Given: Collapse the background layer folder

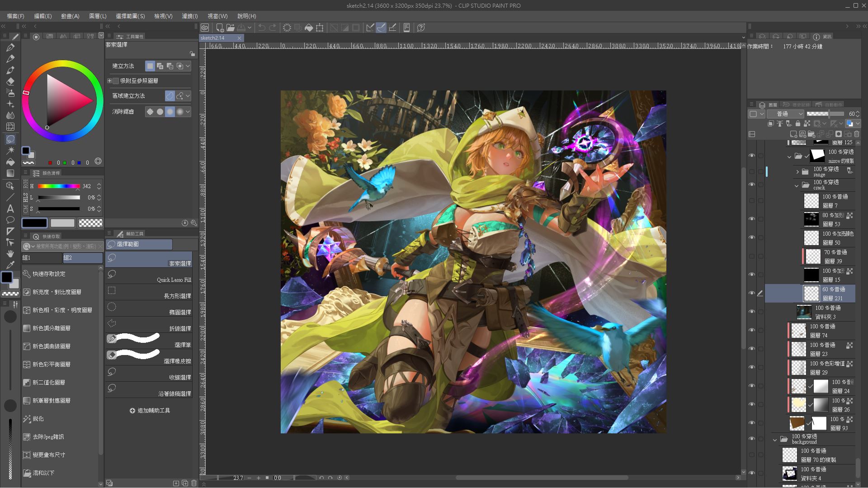Looking at the screenshot, I should pyautogui.click(x=775, y=439).
